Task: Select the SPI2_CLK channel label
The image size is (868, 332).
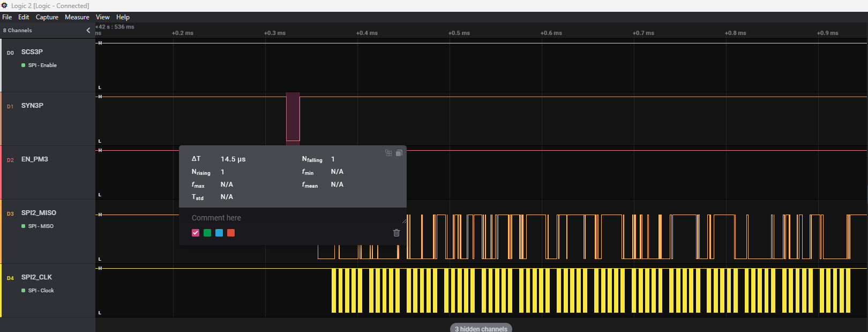Action: pos(36,277)
